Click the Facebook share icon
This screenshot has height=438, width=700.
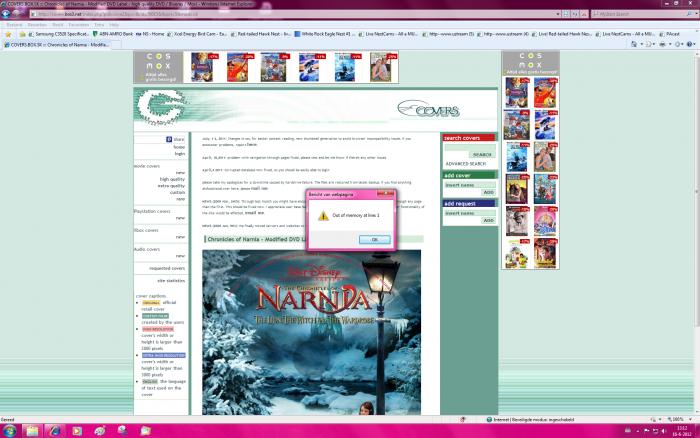pyautogui.click(x=169, y=139)
